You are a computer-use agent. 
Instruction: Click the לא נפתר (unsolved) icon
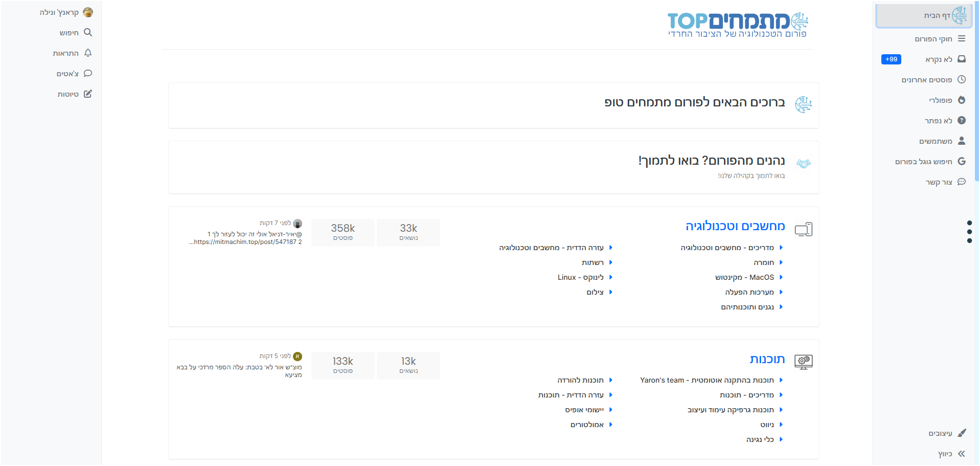(x=962, y=120)
